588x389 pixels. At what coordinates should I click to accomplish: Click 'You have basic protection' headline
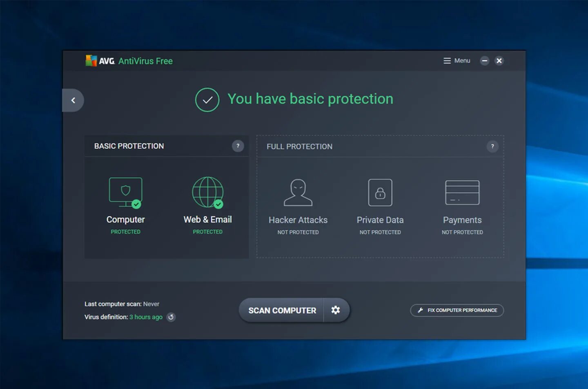coord(310,99)
